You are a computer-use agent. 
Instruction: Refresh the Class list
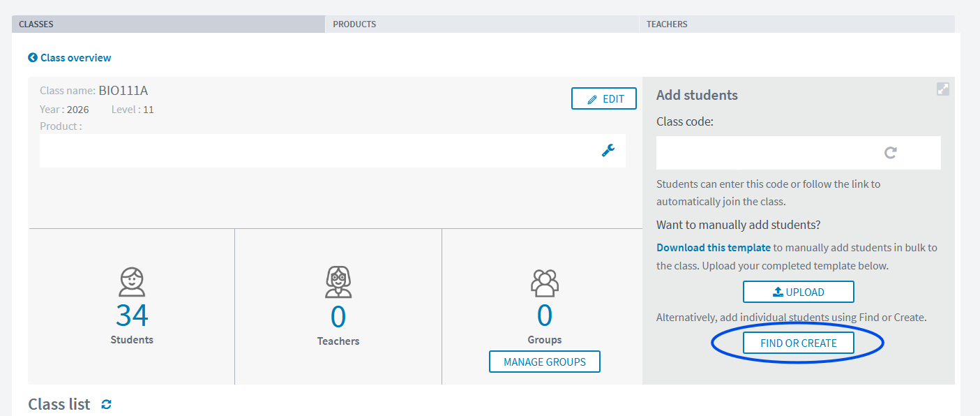click(x=106, y=404)
